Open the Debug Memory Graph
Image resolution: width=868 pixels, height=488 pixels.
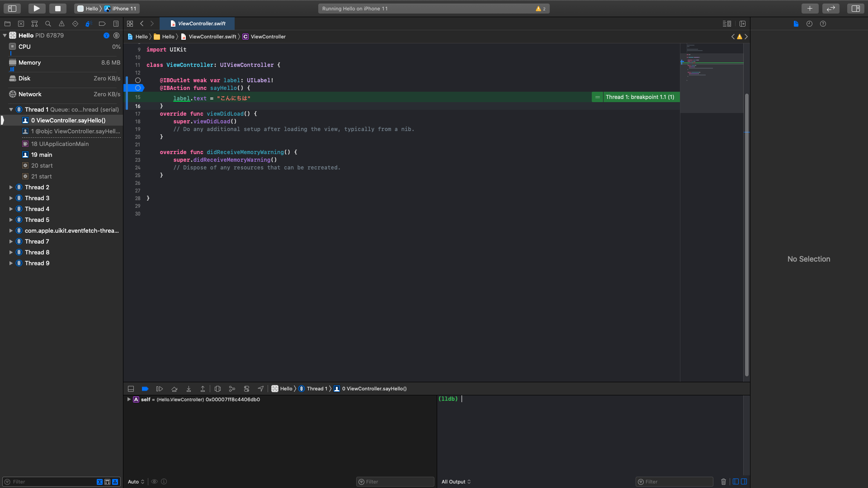tap(232, 389)
